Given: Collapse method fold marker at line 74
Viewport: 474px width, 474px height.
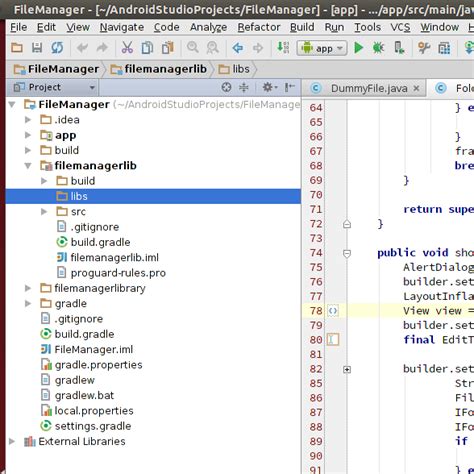Looking at the screenshot, I should click(x=347, y=253).
